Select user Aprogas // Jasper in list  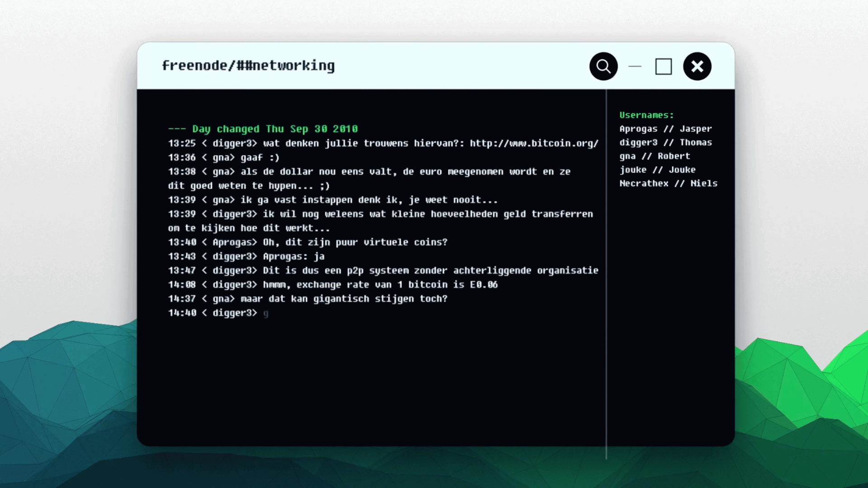pos(665,129)
